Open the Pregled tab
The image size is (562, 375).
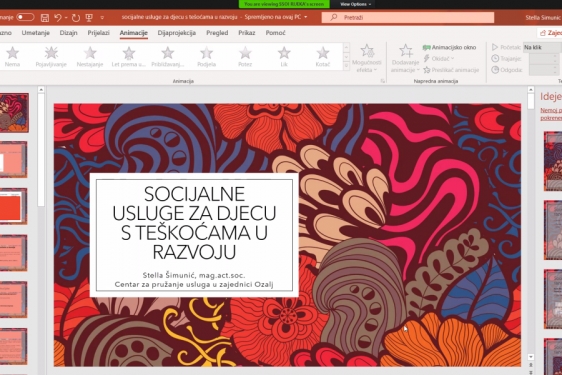click(217, 33)
